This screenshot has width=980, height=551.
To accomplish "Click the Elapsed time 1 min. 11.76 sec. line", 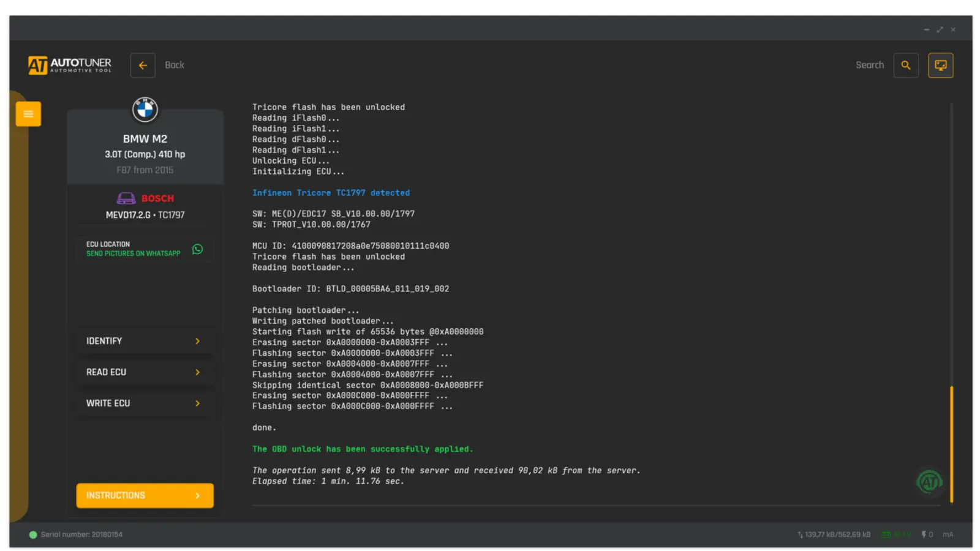I will point(328,481).
